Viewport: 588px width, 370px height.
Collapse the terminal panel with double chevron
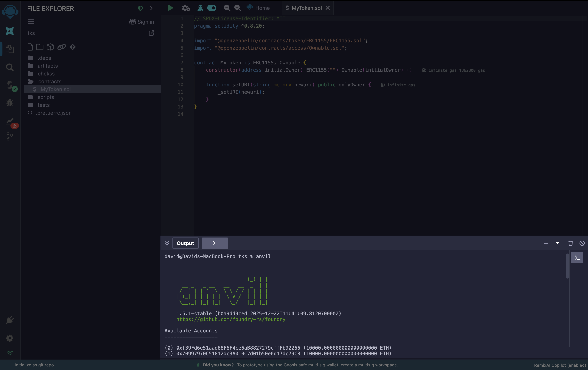(x=167, y=243)
